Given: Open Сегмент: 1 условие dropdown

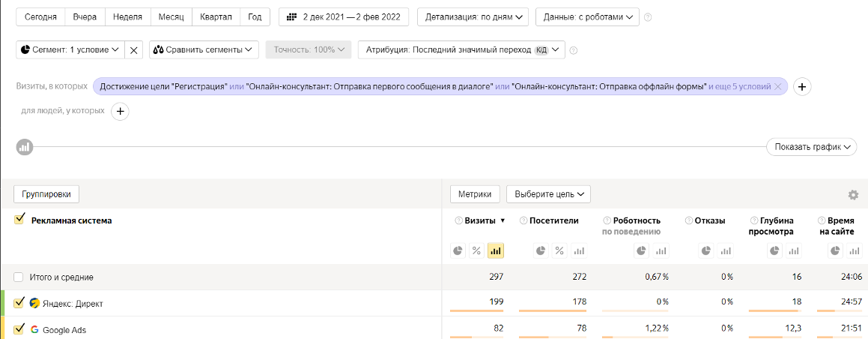Looking at the screenshot, I should [70, 49].
